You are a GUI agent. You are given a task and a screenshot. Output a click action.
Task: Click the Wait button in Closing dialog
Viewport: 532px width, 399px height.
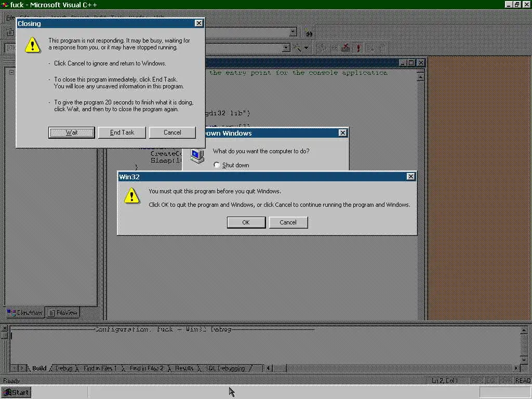point(71,132)
